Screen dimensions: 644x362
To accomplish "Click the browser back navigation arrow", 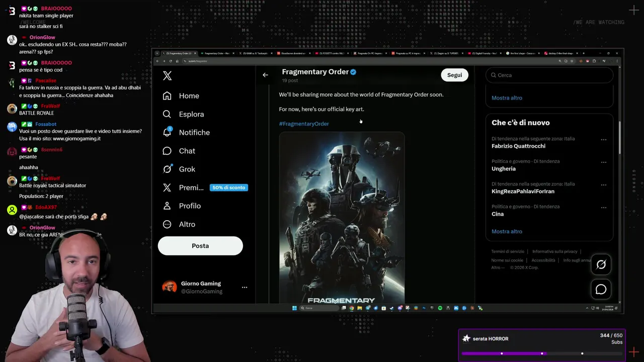I will (x=157, y=61).
